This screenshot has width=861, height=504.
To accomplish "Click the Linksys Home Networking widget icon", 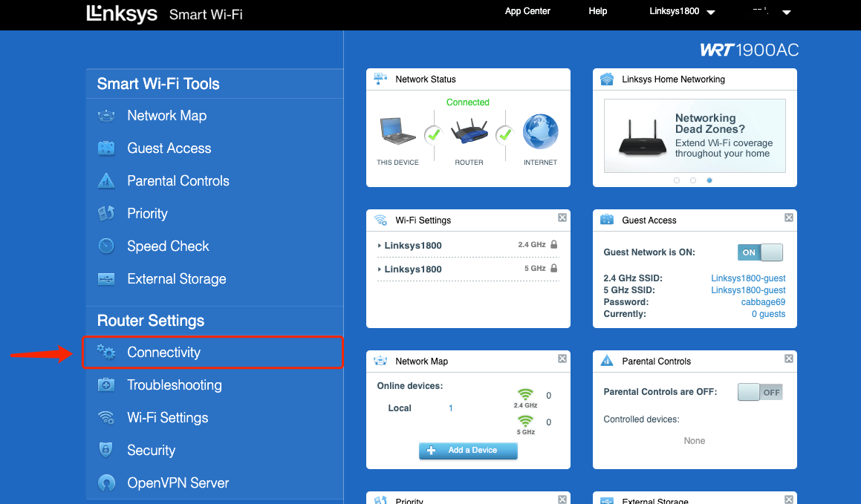I will tap(607, 79).
